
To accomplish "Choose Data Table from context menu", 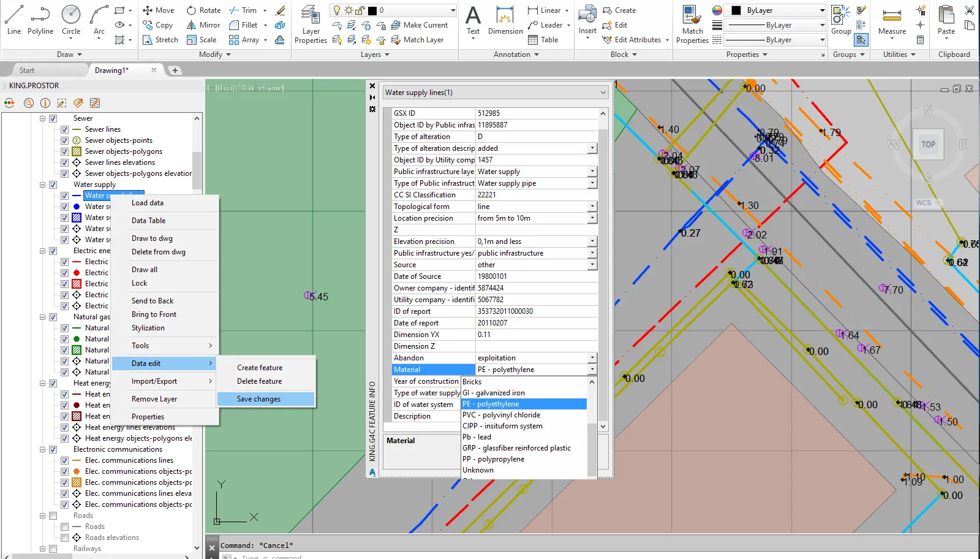I will pyautogui.click(x=149, y=221).
